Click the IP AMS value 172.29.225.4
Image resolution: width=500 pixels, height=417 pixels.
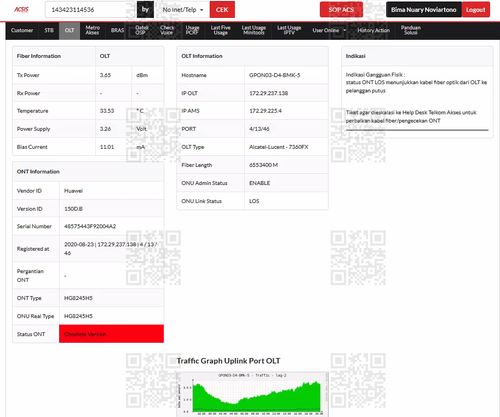(x=265, y=111)
